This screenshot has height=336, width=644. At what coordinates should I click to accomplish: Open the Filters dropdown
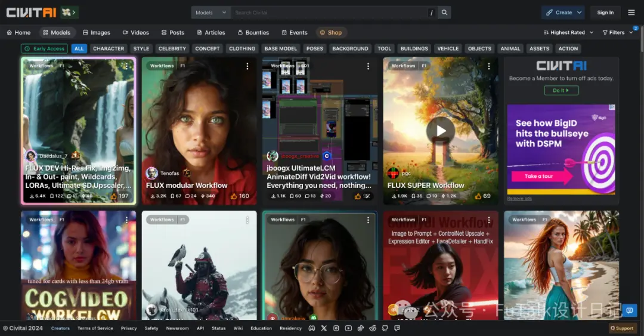click(x=617, y=32)
